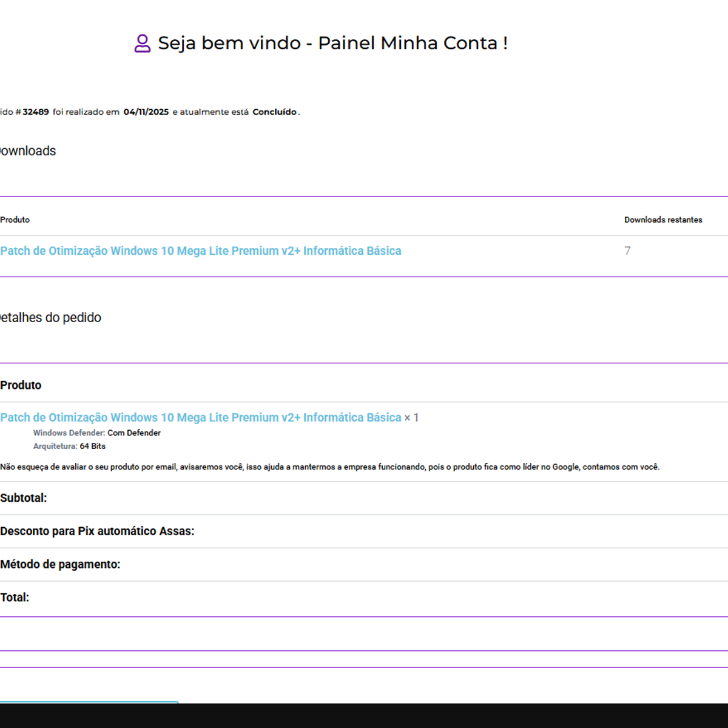This screenshot has width=728, height=728.
Task: Click the purple user account icon
Action: [x=142, y=44]
